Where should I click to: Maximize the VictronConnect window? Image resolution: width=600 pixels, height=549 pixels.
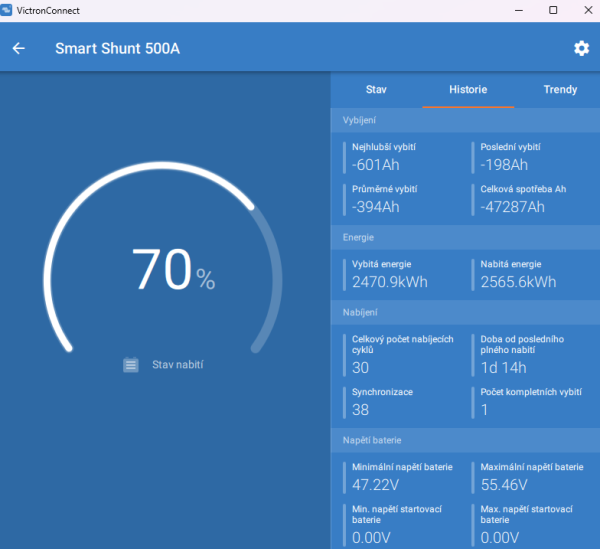coord(553,10)
